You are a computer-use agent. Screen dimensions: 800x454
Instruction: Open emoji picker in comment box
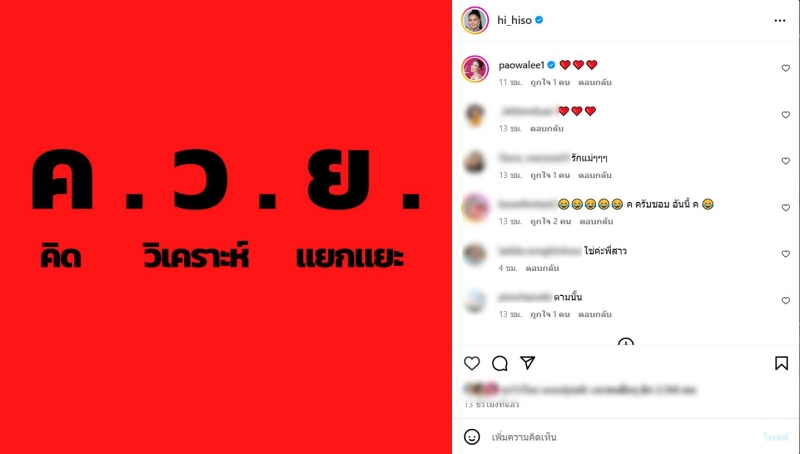[472, 437]
